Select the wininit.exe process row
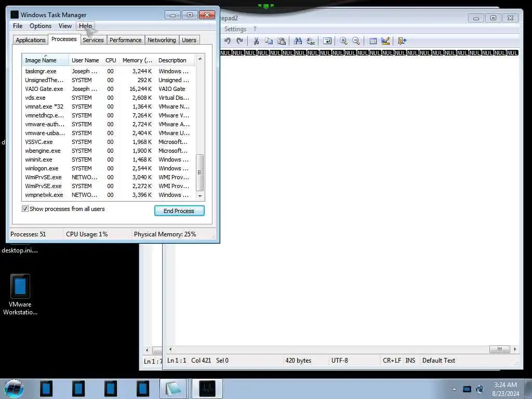Image resolution: width=532 pixels, height=399 pixels. 109,159
